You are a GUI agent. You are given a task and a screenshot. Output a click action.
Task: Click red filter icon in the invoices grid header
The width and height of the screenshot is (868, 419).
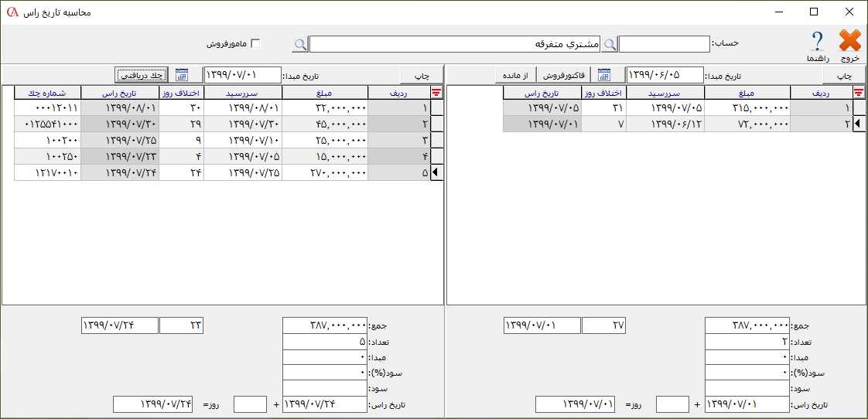858,93
